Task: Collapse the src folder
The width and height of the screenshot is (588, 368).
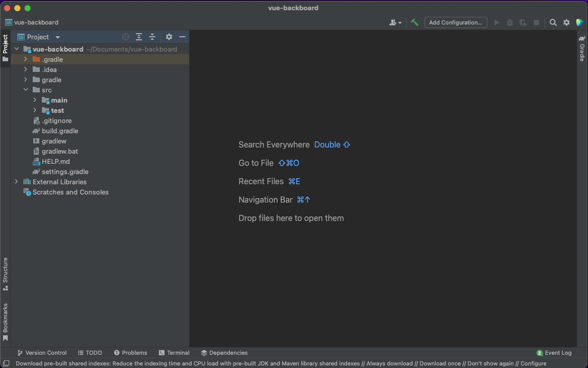Action: click(26, 90)
